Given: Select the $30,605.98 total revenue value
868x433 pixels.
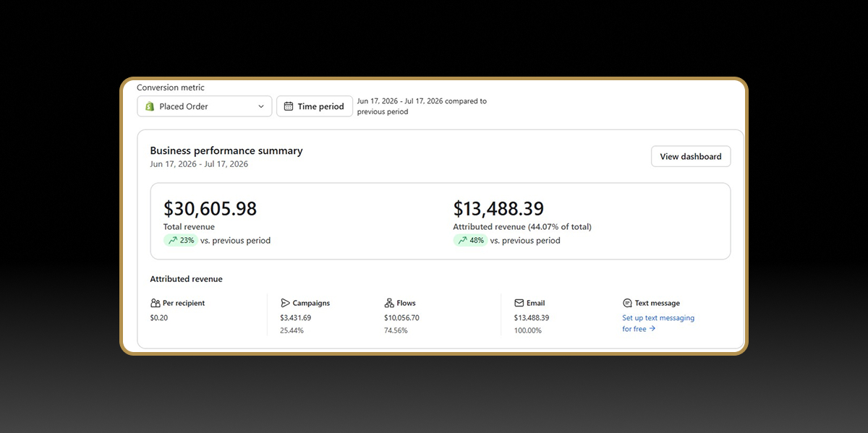Looking at the screenshot, I should point(210,209).
